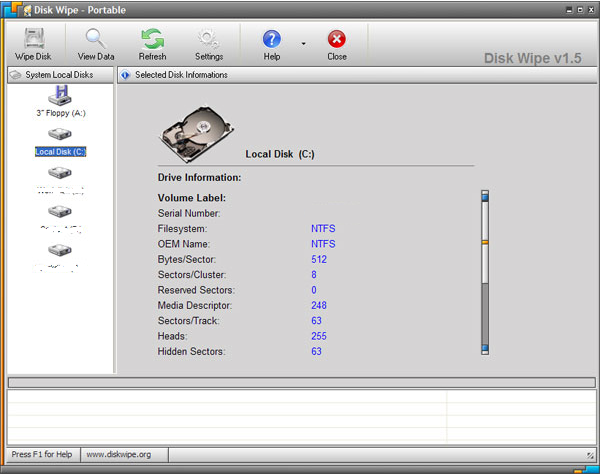The width and height of the screenshot is (601, 475).
Task: Click the System Local Disks panel header
Action: click(x=61, y=75)
